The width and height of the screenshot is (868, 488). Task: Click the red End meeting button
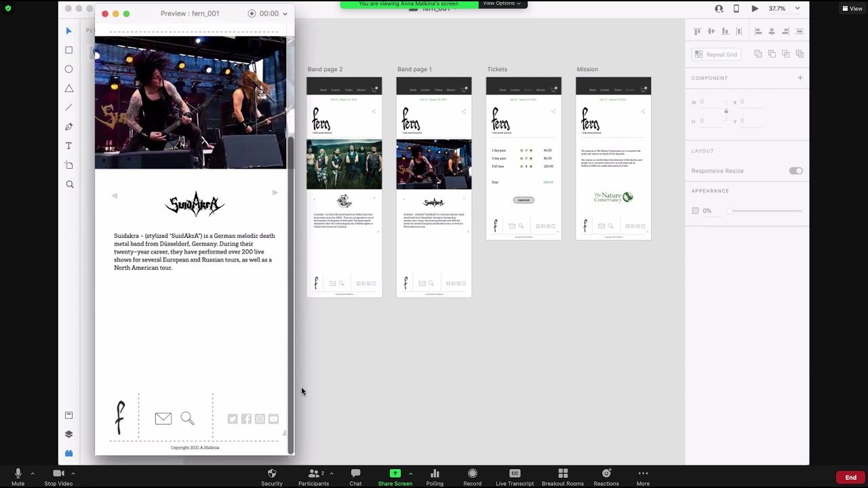(850, 477)
